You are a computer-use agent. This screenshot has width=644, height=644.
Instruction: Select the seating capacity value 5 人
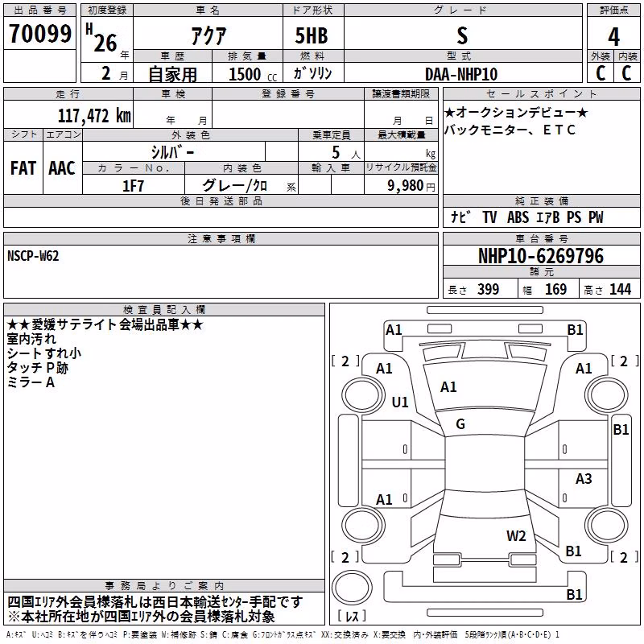tap(346, 153)
